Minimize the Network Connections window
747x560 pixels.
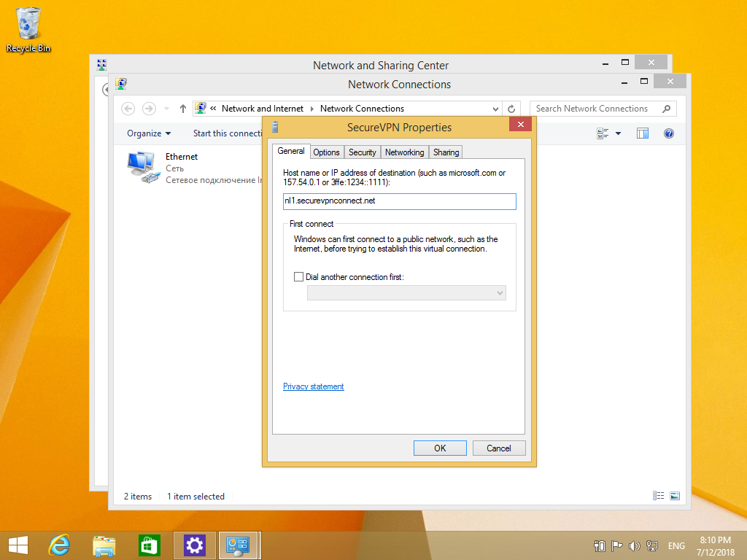[624, 82]
